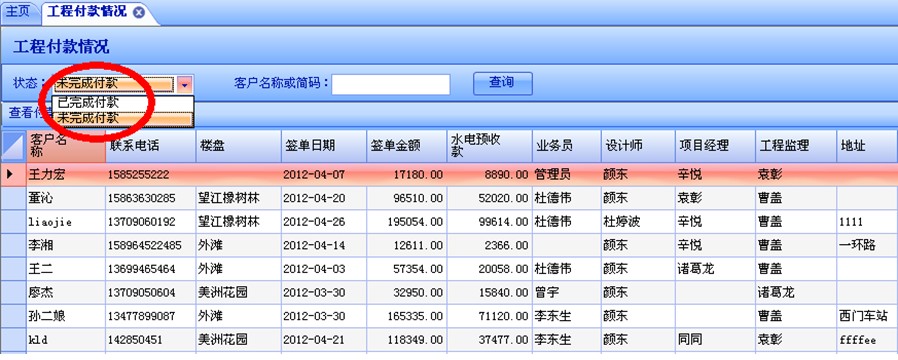Close the 工程付款情况 tab

pos(139,13)
